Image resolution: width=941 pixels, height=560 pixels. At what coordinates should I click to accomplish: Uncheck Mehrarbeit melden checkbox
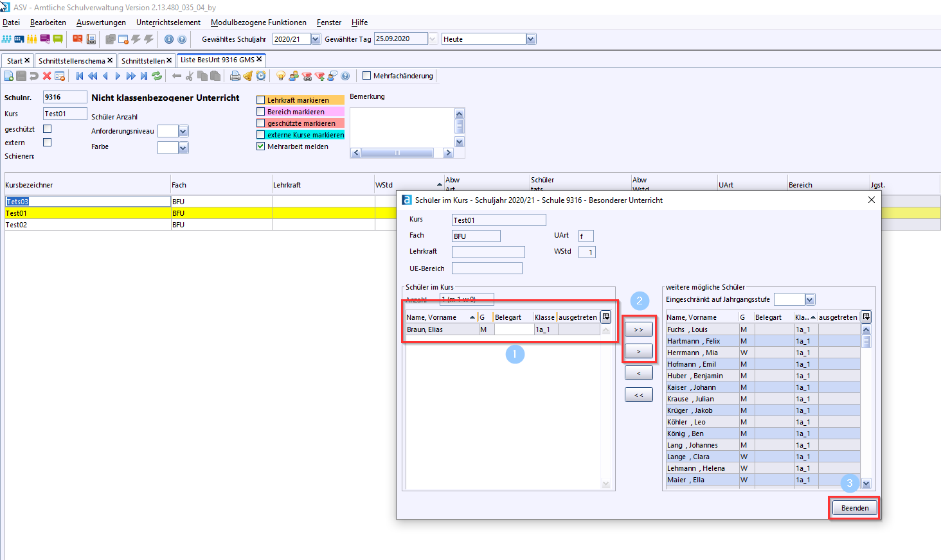(x=261, y=146)
